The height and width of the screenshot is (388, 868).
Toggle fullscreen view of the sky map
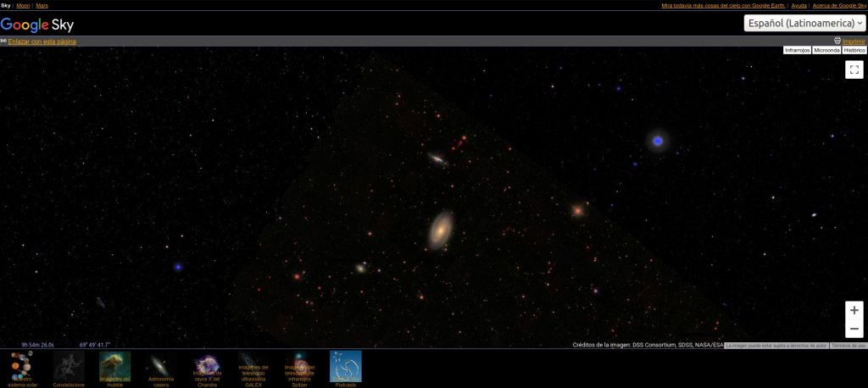(854, 70)
